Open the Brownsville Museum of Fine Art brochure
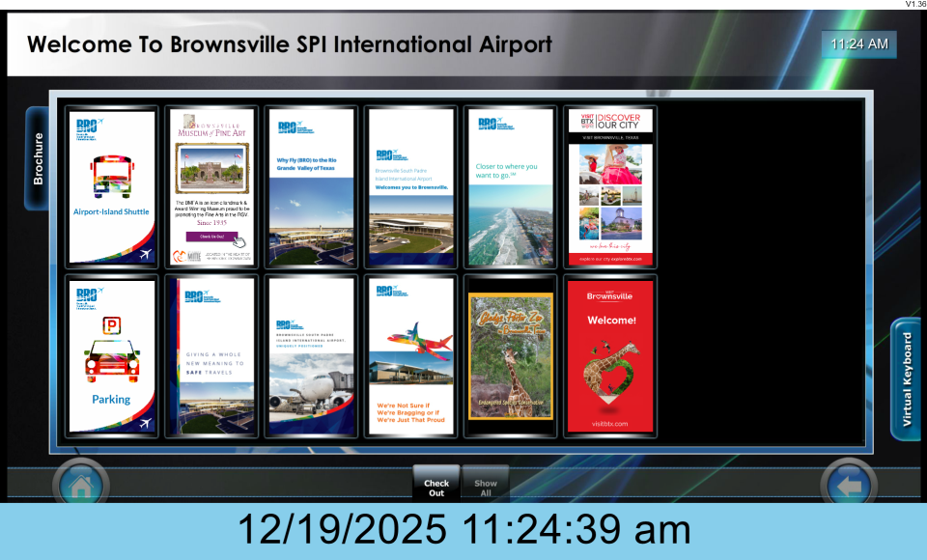 (211, 186)
